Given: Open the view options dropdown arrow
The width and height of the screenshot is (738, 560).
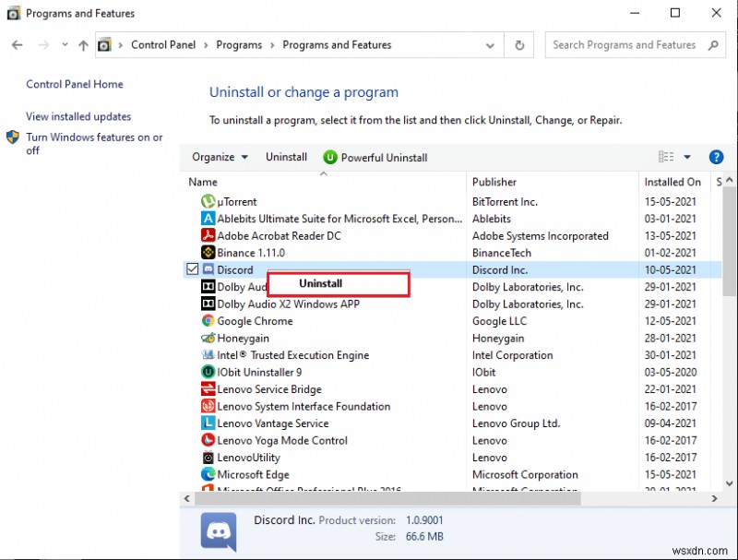Looking at the screenshot, I should [687, 157].
